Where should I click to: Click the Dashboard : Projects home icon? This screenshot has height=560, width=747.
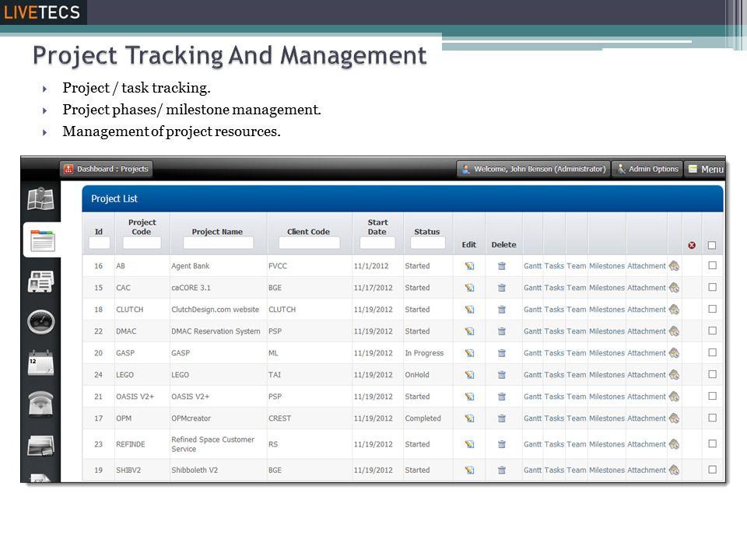(x=68, y=169)
